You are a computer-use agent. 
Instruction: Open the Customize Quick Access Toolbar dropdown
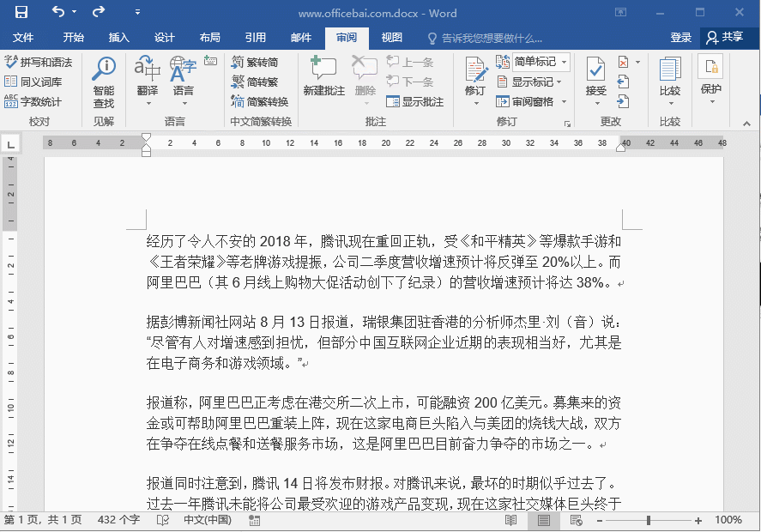[x=138, y=12]
